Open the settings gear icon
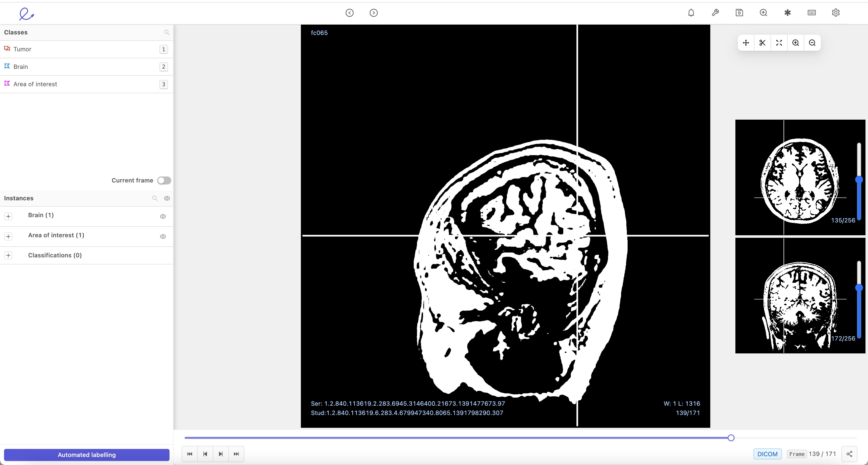This screenshot has height=465, width=868. [836, 13]
